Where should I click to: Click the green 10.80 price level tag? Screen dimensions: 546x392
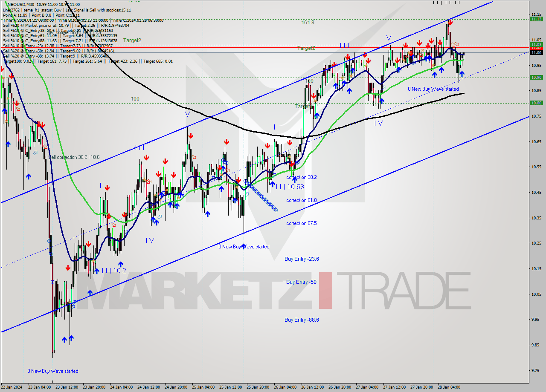[x=536, y=103]
